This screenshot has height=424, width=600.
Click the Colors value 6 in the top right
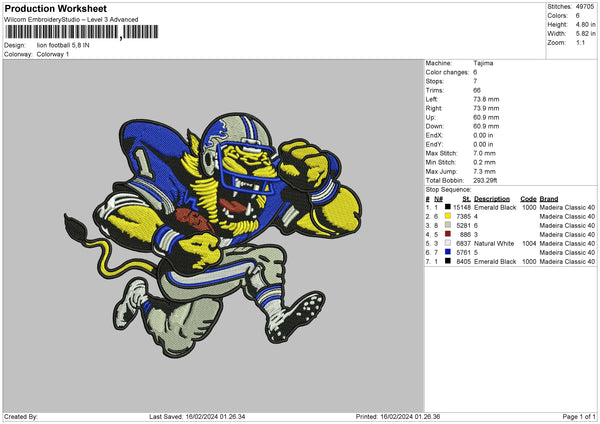578,16
